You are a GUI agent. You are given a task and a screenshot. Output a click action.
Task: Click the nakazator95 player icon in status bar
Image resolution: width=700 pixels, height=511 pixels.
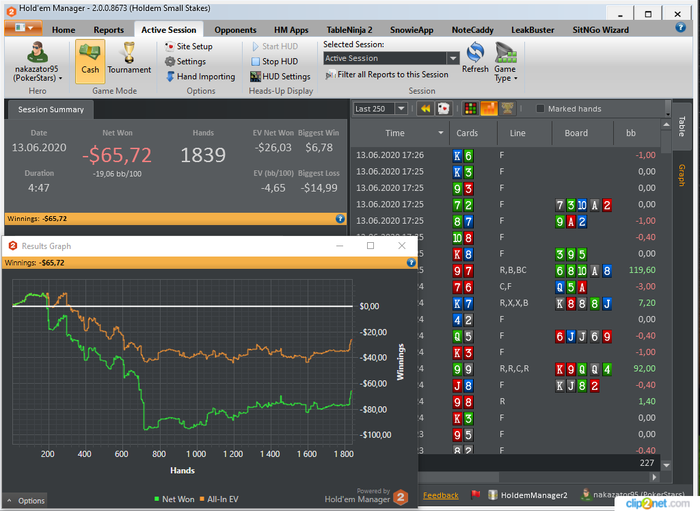point(586,494)
